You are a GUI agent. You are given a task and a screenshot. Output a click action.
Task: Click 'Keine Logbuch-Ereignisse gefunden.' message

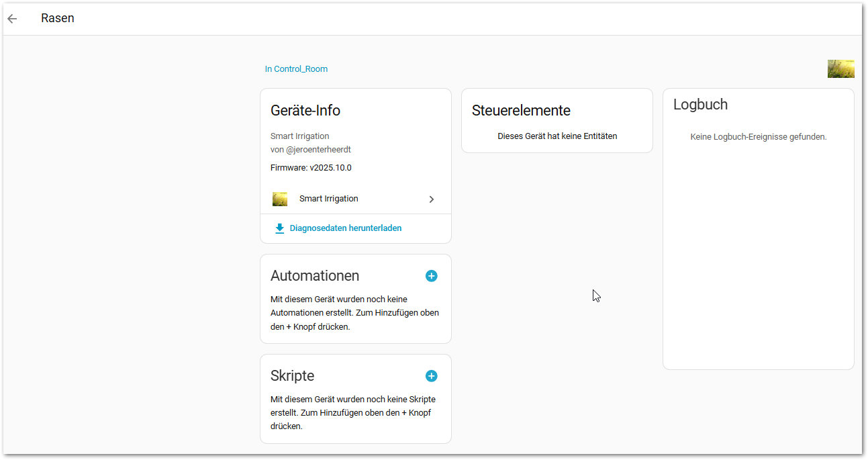758,137
